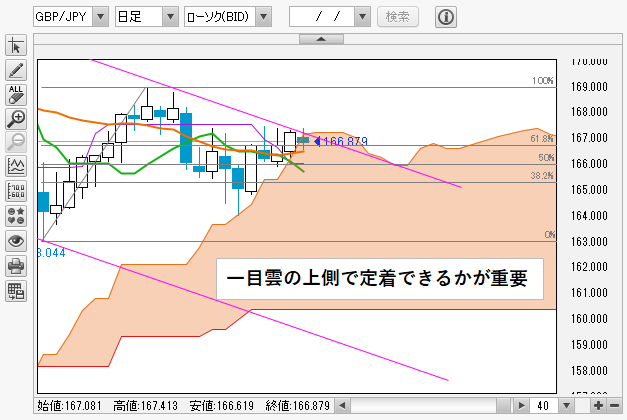
Task: Click the 0% Fibonacci level label
Action: pos(550,235)
